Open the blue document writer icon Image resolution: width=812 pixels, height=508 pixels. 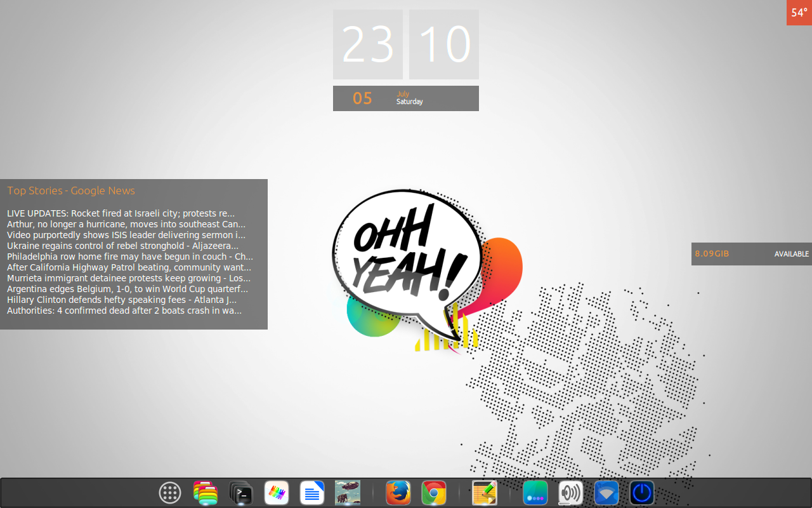coord(312,493)
